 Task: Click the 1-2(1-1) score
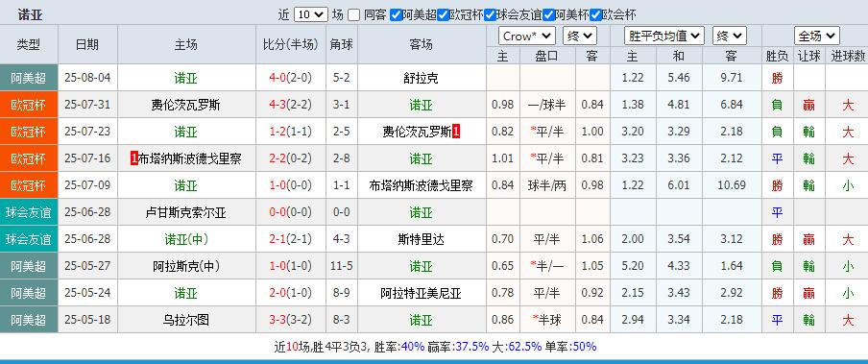coord(291,132)
